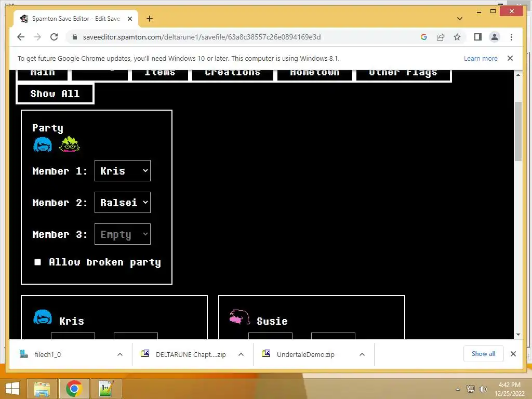Show hidden system tray icons
532x399 pixels.
tap(458, 389)
